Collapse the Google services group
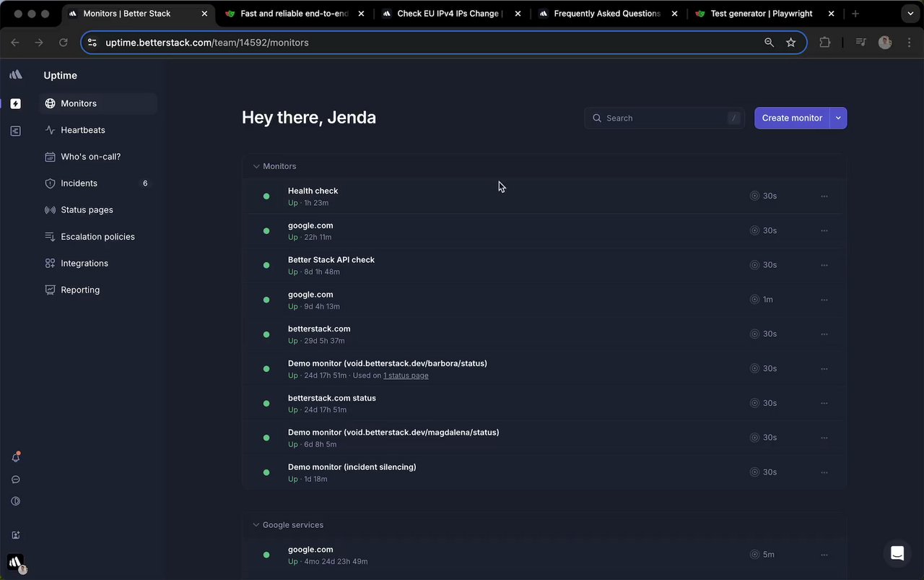 coord(256,525)
